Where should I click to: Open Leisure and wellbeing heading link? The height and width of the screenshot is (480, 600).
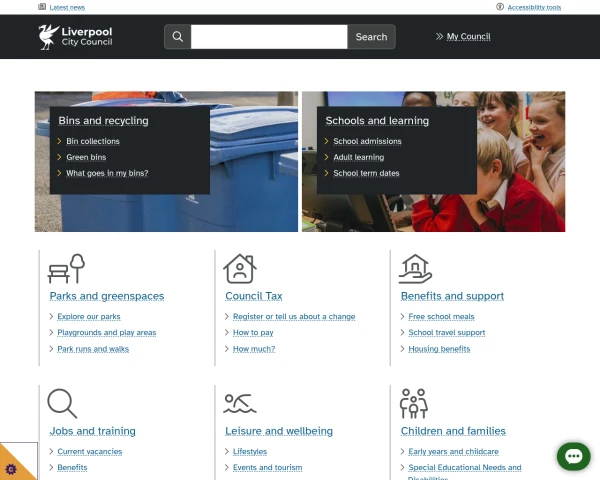click(x=279, y=431)
